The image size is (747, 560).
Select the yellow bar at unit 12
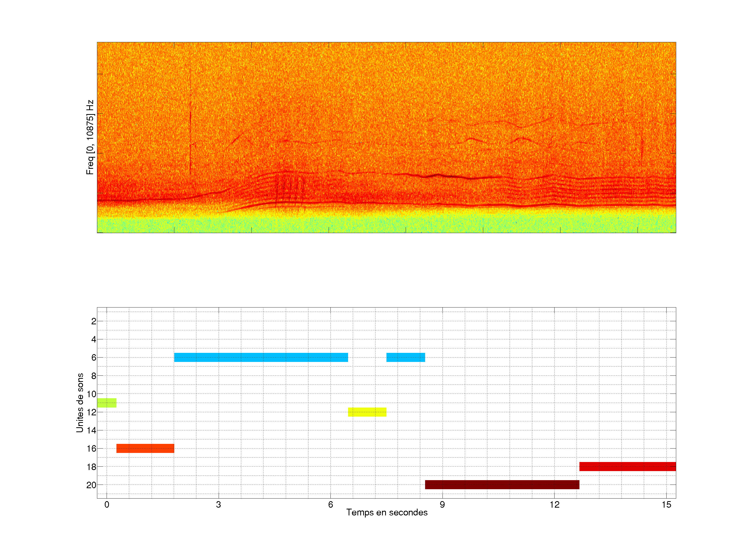367,412
